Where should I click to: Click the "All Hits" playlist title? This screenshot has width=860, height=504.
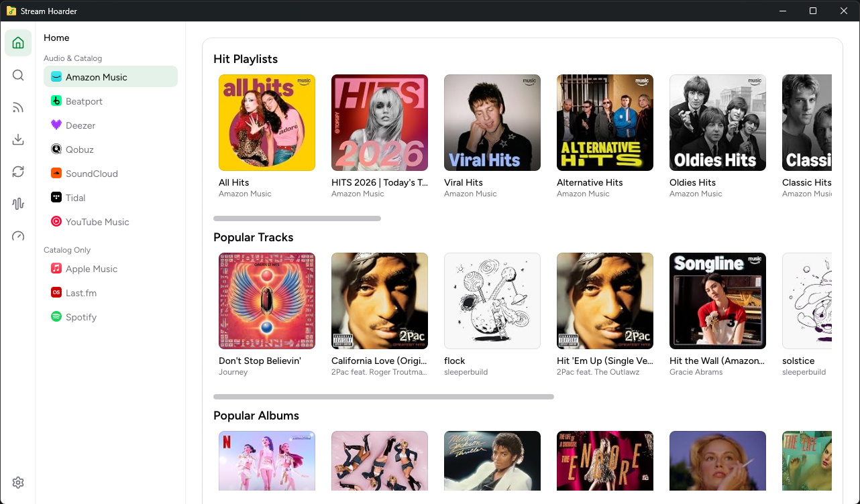coord(234,182)
